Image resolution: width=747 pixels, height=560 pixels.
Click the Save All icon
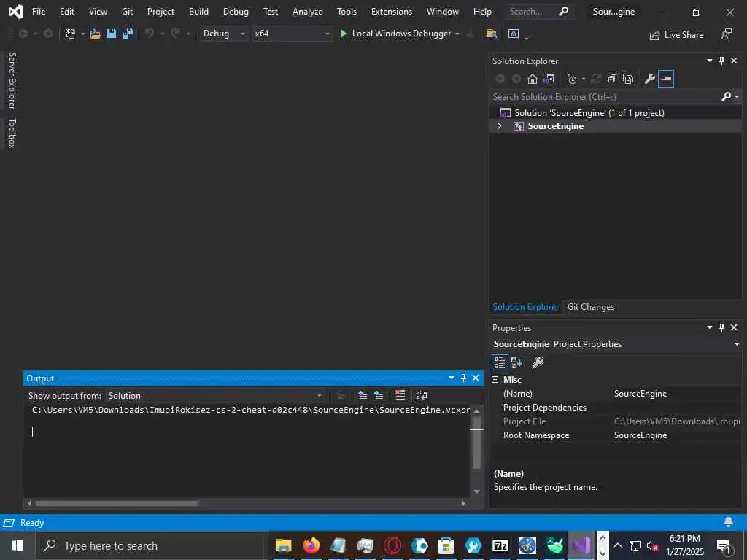128,34
